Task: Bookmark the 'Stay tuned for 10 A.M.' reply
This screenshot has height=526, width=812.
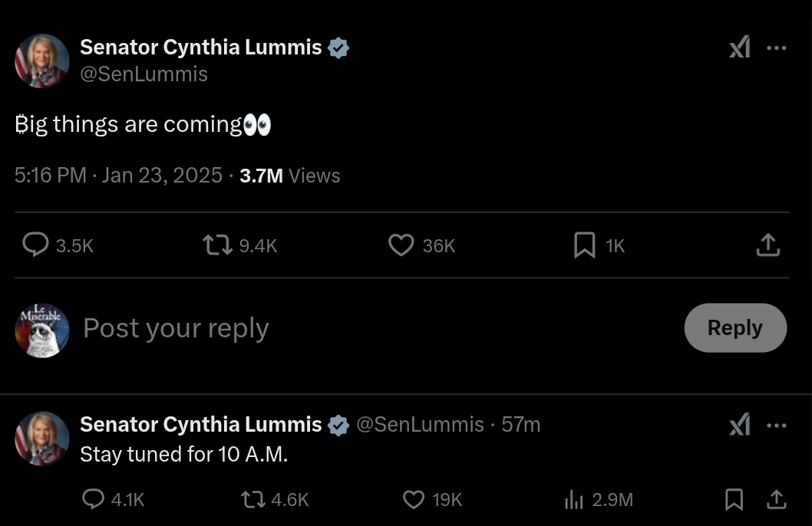Action: pos(734,499)
